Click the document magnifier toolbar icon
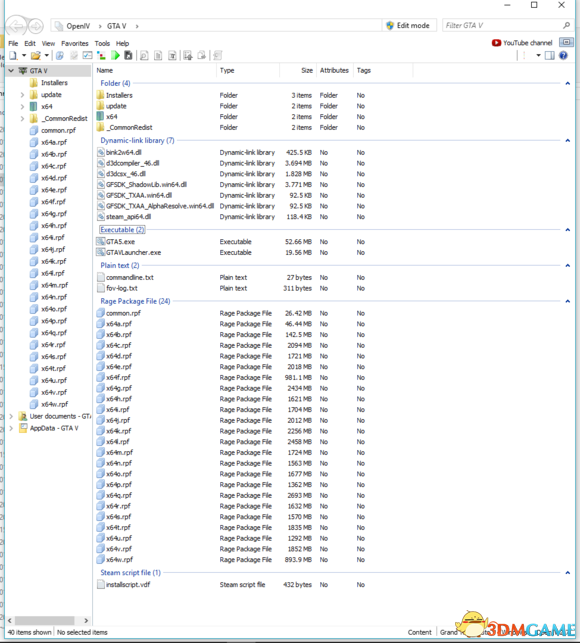The image size is (580, 643). point(144,55)
